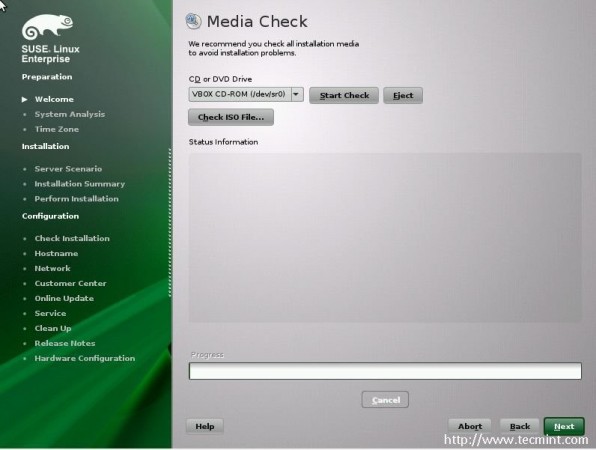This screenshot has width=596, height=450.
Task: Click the Eject button
Action: point(403,95)
